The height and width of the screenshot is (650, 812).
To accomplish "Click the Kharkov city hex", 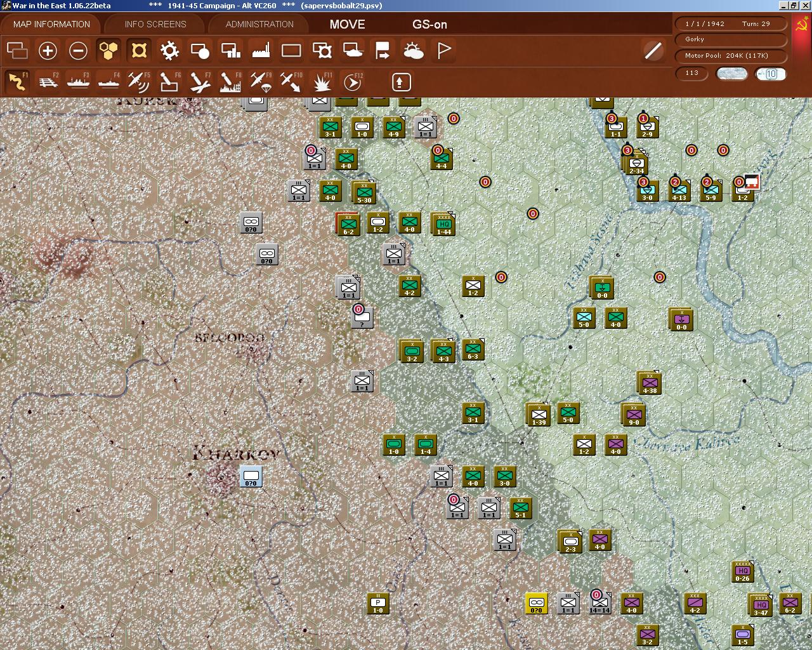I will click(221, 476).
